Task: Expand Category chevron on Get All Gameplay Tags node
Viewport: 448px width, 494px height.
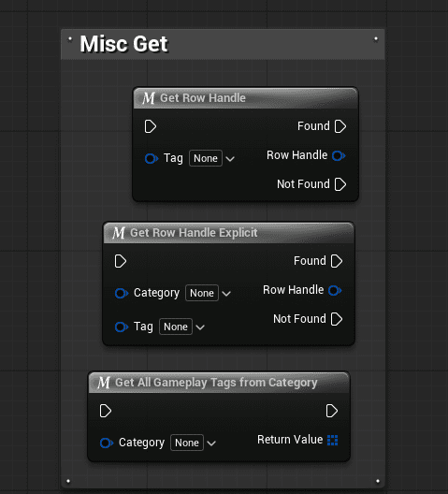Action: click(x=211, y=443)
